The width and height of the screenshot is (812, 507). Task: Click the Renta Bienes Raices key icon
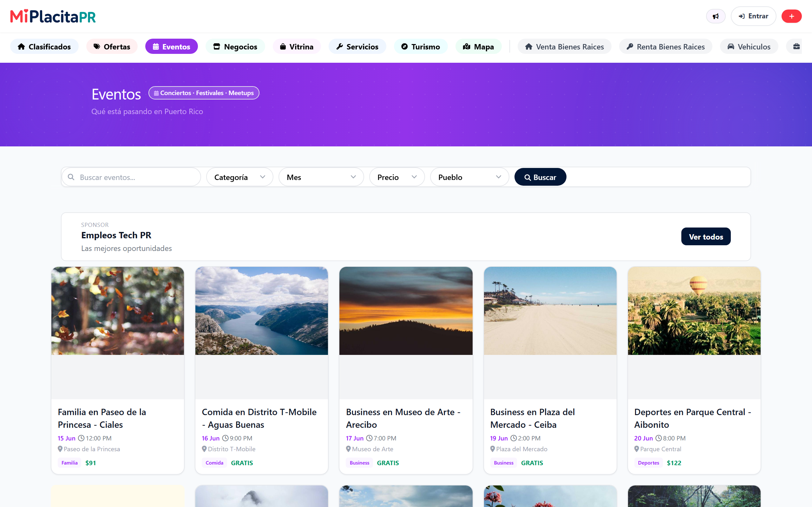(630, 47)
